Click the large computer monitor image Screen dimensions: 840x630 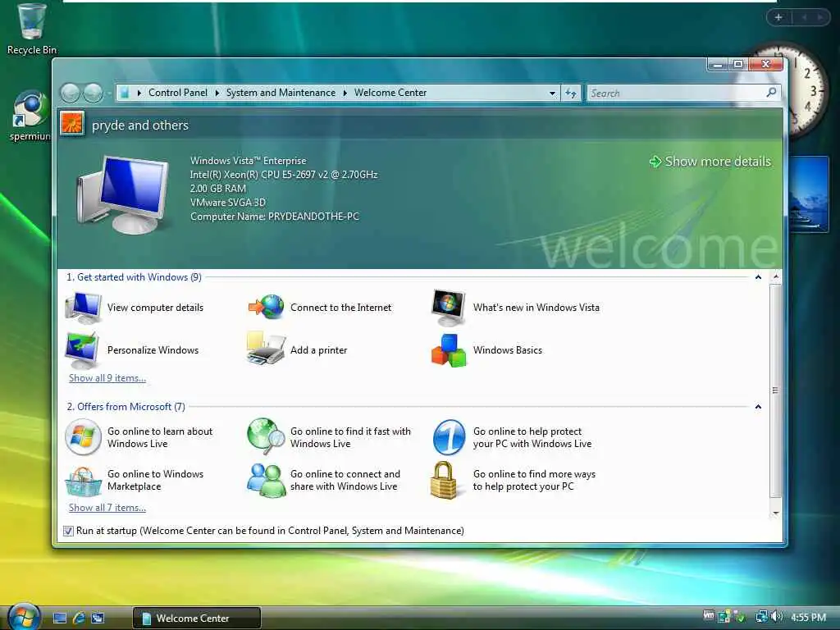(x=125, y=194)
